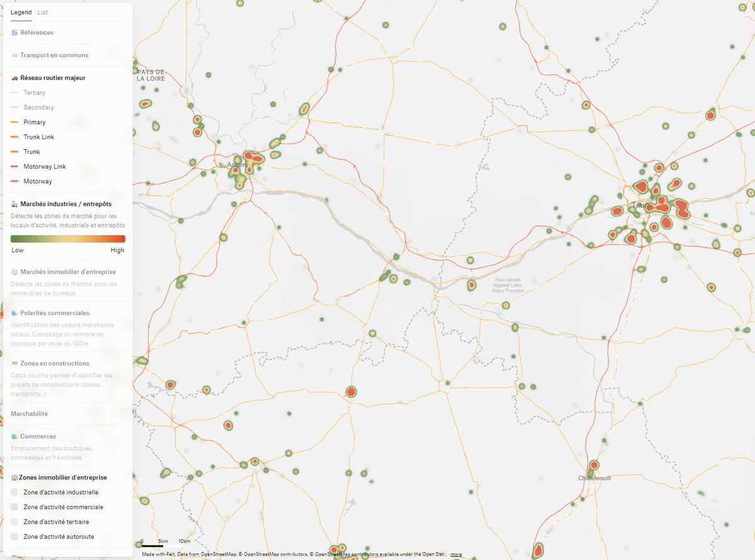Click the construction icon beside Zones en constructions
This screenshot has height=560, width=755.
pos(14,363)
